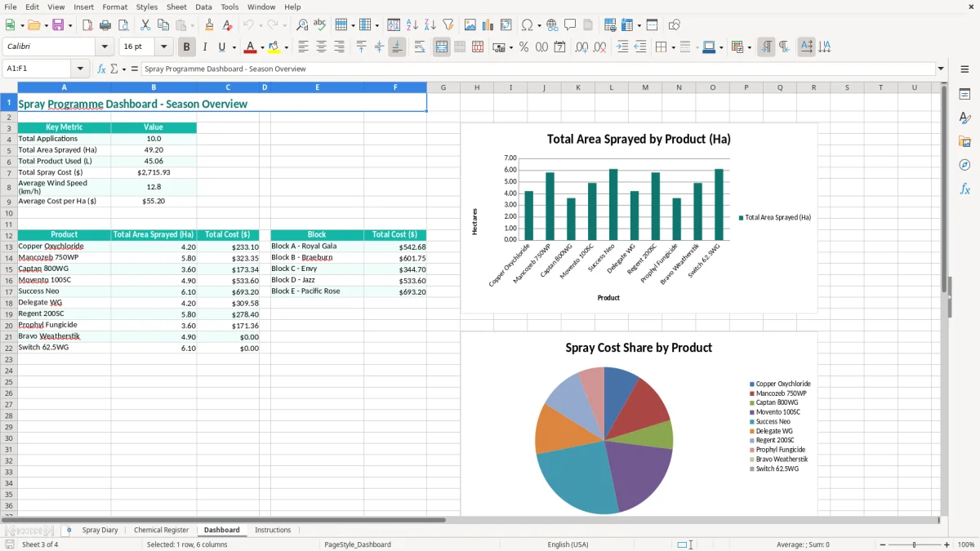
Task: Open the Styles menu
Action: point(147,7)
